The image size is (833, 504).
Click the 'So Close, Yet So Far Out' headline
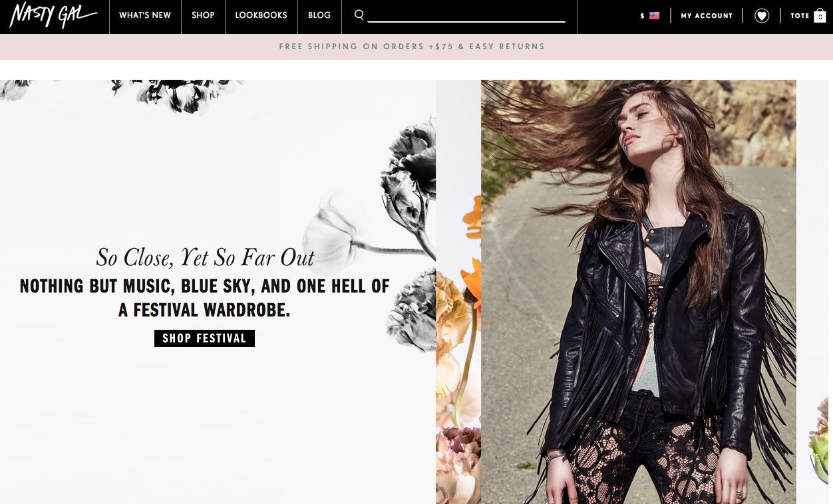[205, 257]
